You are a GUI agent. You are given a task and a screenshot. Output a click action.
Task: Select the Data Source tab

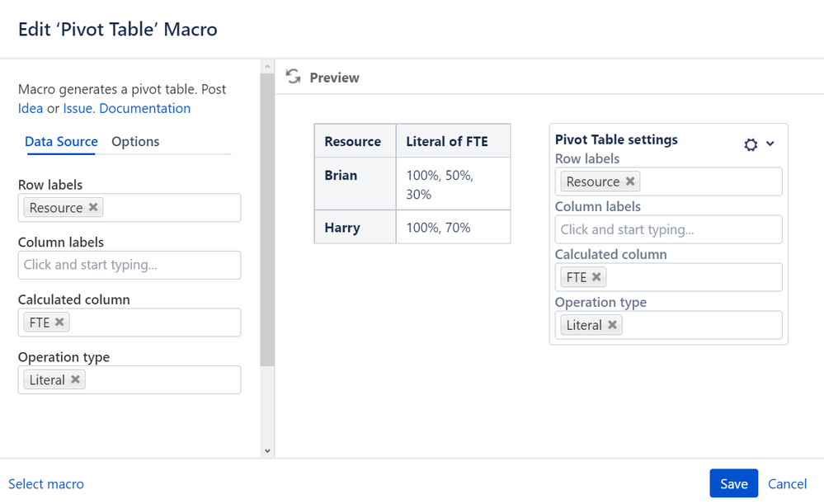click(x=61, y=141)
